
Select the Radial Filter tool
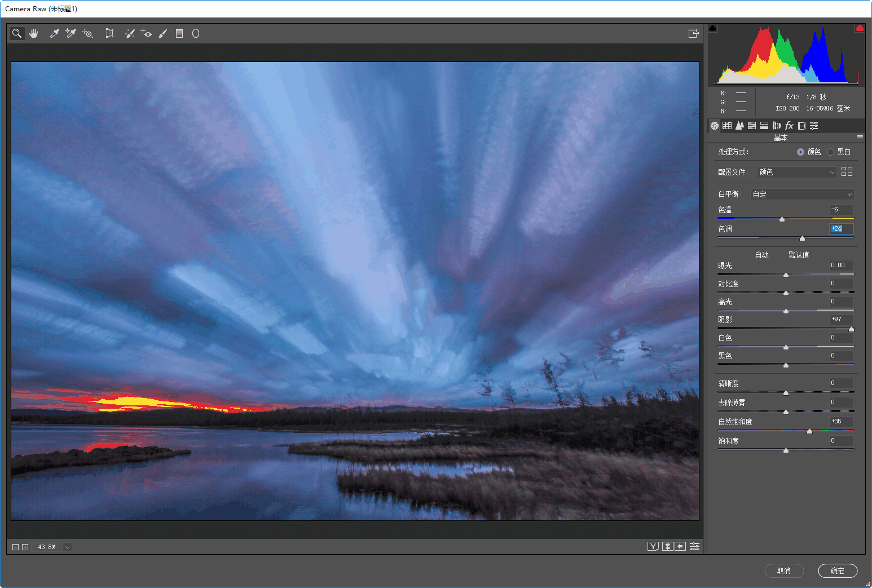[196, 33]
